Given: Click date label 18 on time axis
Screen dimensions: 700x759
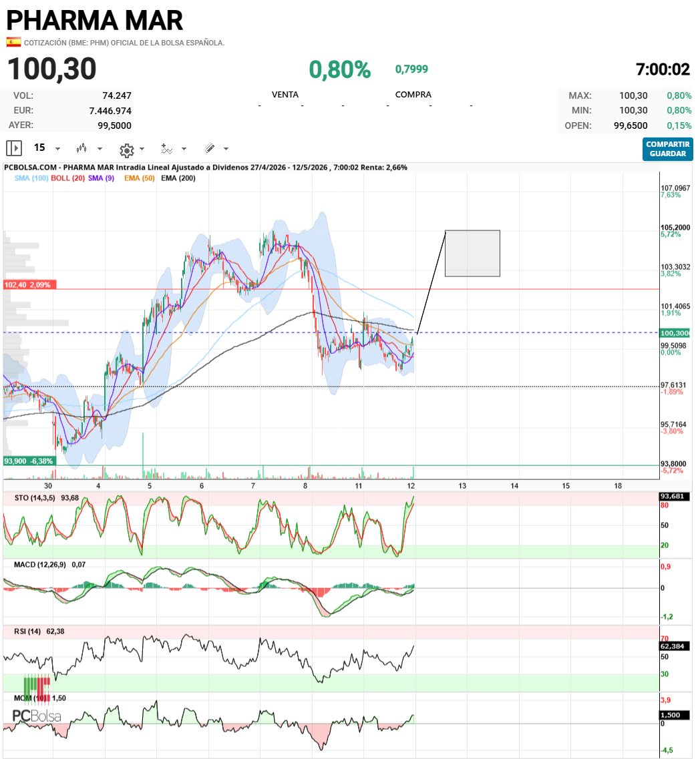Looking at the screenshot, I should coord(618,485).
